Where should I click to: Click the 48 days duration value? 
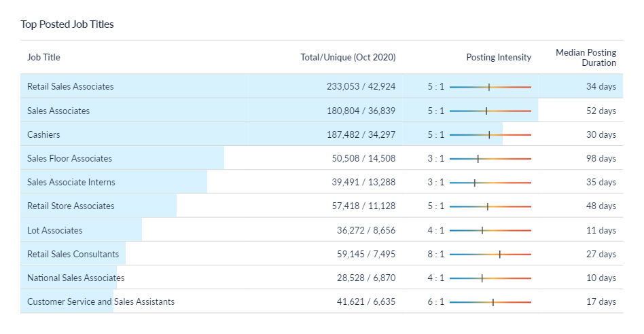pyautogui.click(x=601, y=206)
